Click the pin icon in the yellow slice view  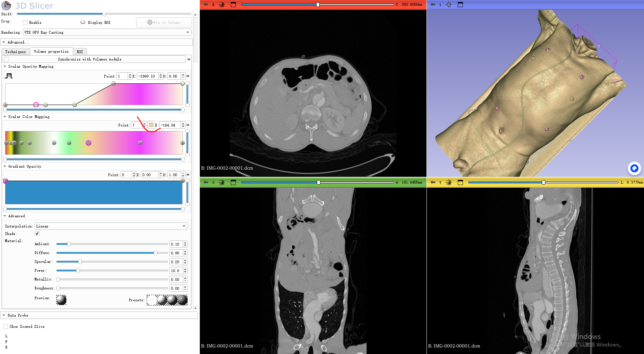coord(433,182)
